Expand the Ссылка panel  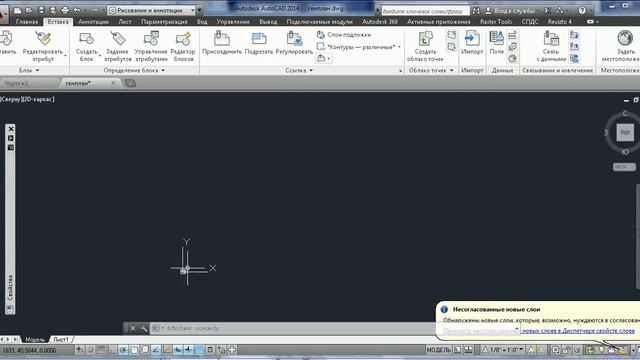coord(311,71)
